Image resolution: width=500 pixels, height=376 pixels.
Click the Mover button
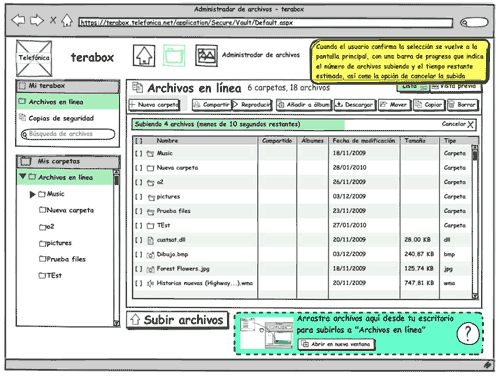[394, 105]
